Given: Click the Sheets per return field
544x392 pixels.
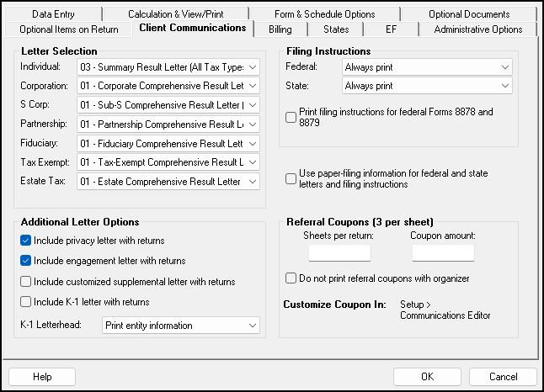Looking at the screenshot, I should coord(339,252).
